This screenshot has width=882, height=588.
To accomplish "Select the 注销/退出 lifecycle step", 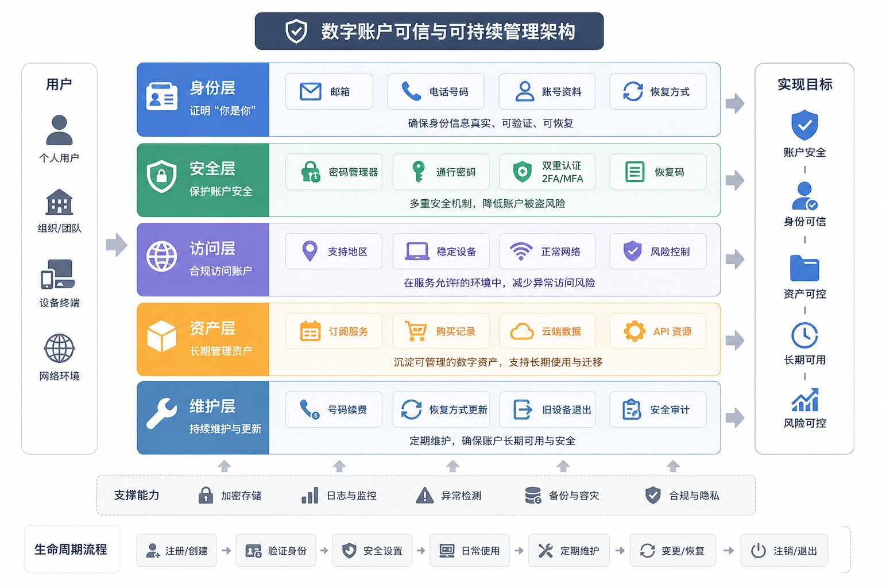I will click(784, 551).
